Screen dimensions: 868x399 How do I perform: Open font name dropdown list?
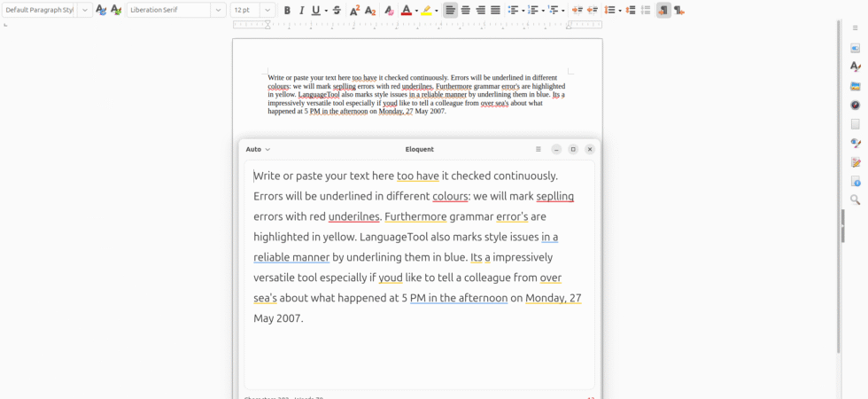coord(219,10)
